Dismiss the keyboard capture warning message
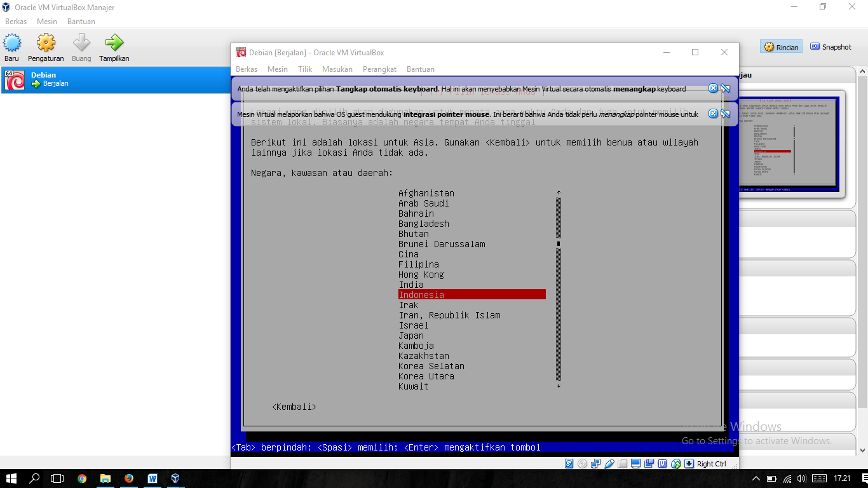 tap(713, 88)
